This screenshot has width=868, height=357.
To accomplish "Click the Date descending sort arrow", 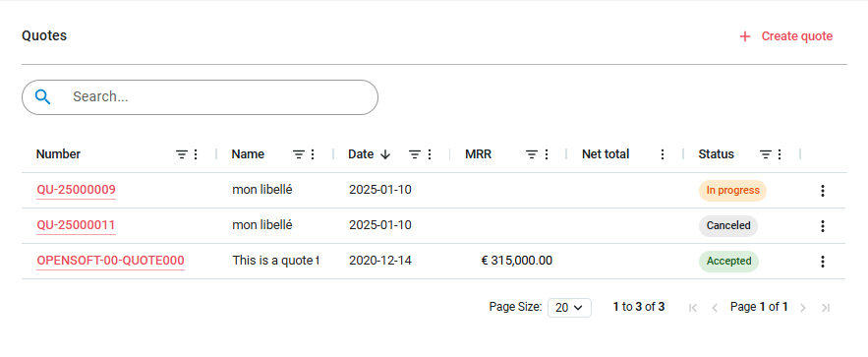I will (385, 154).
